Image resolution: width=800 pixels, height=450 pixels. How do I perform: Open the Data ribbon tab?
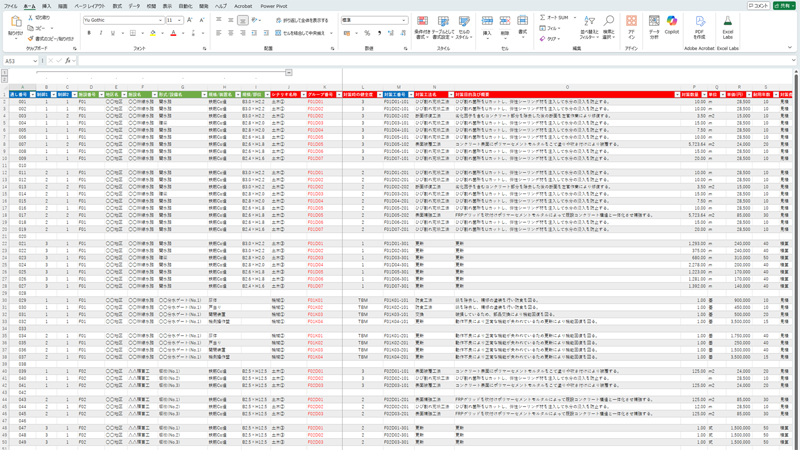tap(134, 6)
